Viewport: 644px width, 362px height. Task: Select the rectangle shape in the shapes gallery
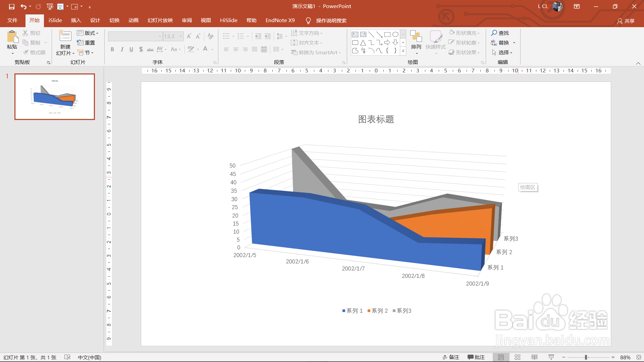pyautogui.click(x=387, y=34)
